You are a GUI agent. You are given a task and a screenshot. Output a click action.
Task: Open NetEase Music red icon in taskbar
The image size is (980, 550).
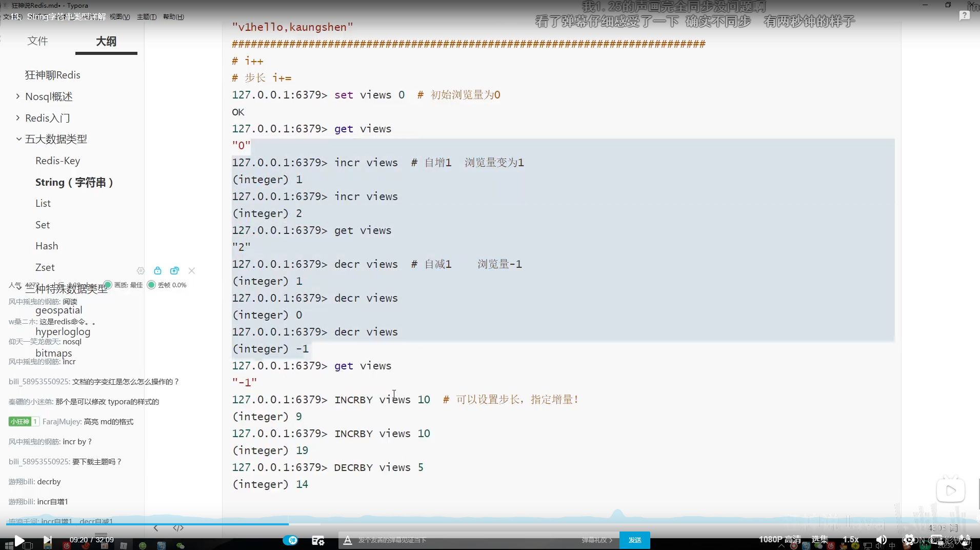(x=66, y=546)
